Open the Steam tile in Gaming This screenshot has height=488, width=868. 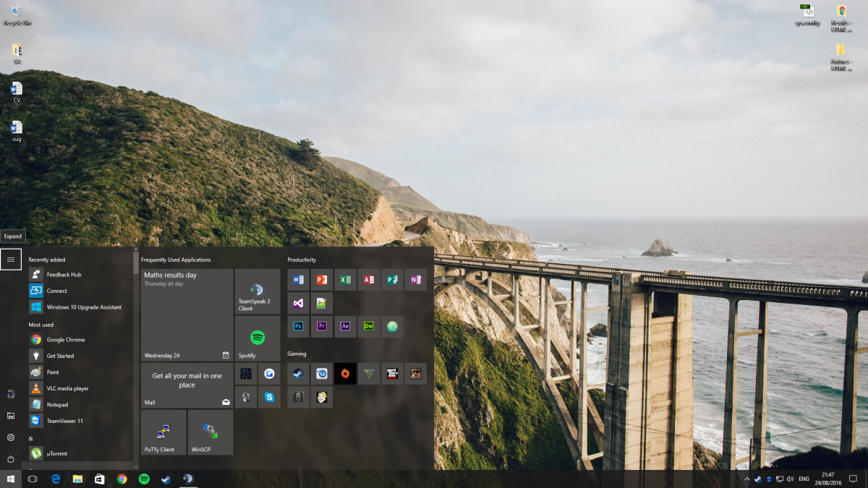pos(299,374)
